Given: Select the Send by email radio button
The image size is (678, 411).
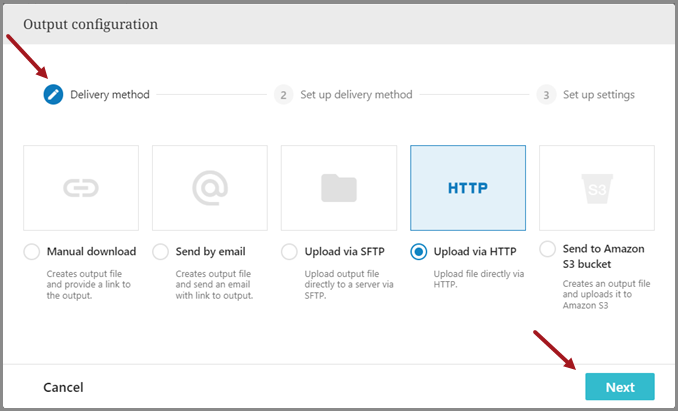Looking at the screenshot, I should coord(161,252).
